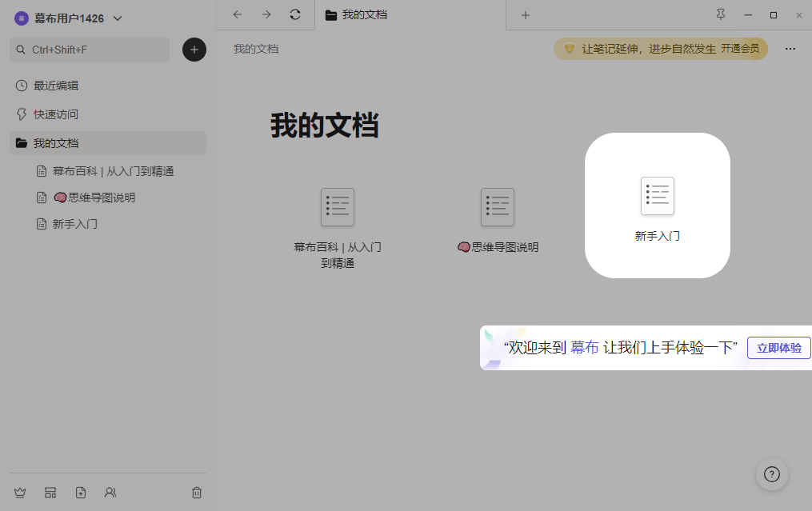This screenshot has width=812, height=511.
Task: Open 思维导图说明 in the sidebar tree
Action: (x=94, y=198)
